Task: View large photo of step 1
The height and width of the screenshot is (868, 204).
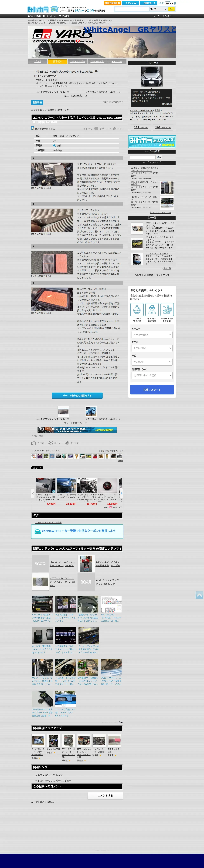Action: point(41,188)
